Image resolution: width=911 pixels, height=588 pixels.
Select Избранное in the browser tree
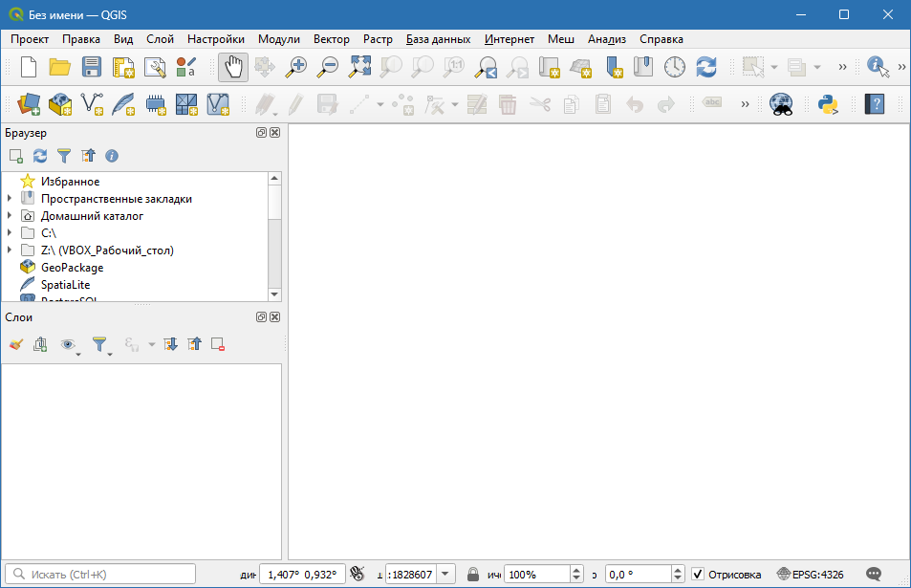[71, 182]
